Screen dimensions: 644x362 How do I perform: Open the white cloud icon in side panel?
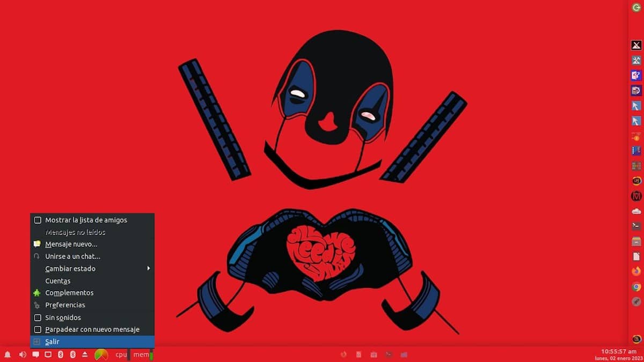[636, 211]
